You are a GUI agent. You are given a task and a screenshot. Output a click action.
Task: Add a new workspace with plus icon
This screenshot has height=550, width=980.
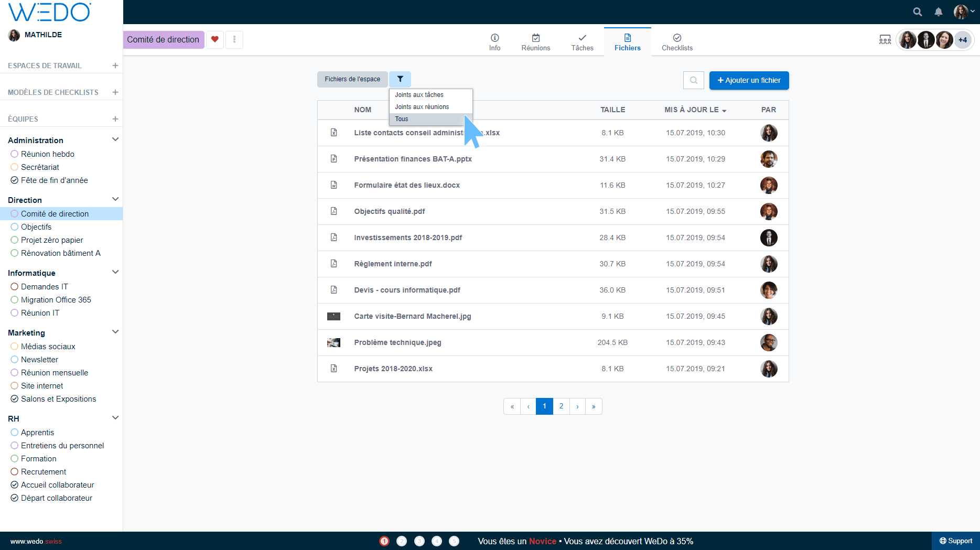tap(115, 66)
